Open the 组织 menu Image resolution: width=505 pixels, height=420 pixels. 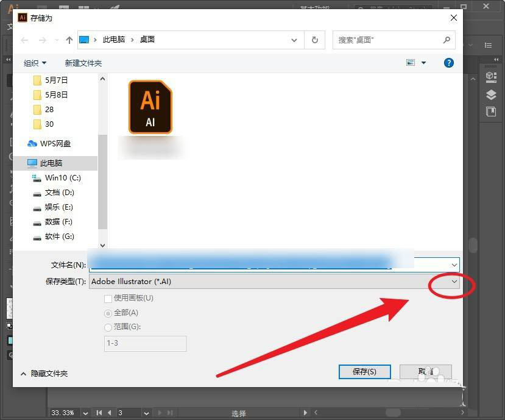(x=35, y=63)
